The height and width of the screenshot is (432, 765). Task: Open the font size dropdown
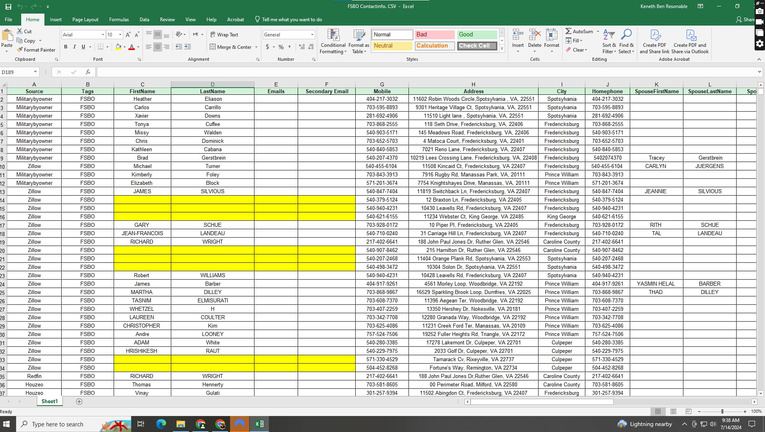[120, 35]
